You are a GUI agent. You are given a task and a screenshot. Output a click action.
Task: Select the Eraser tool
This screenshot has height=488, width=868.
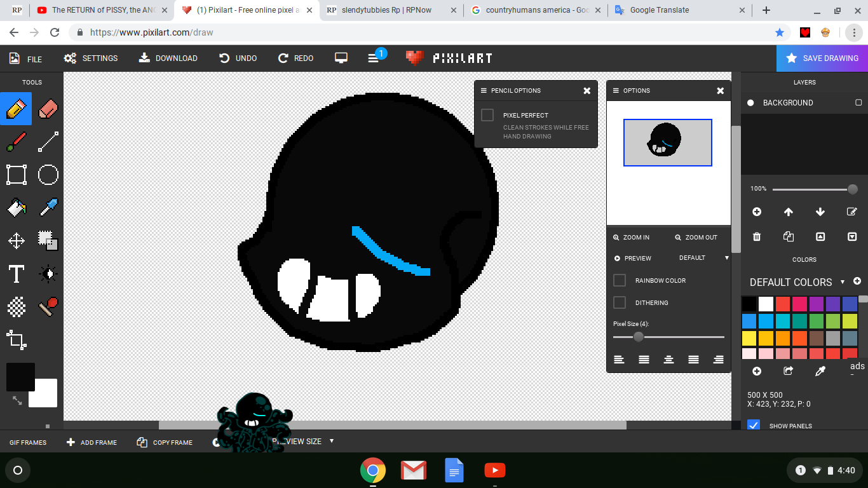pos(48,109)
